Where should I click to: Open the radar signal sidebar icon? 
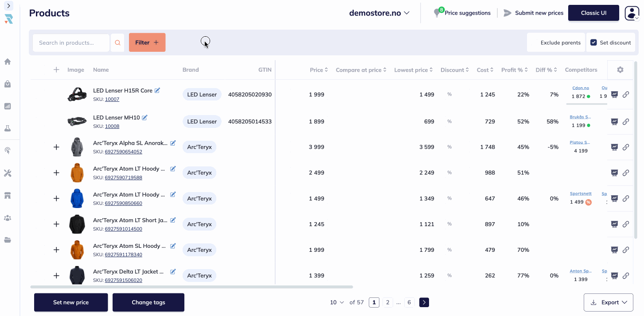click(8, 151)
